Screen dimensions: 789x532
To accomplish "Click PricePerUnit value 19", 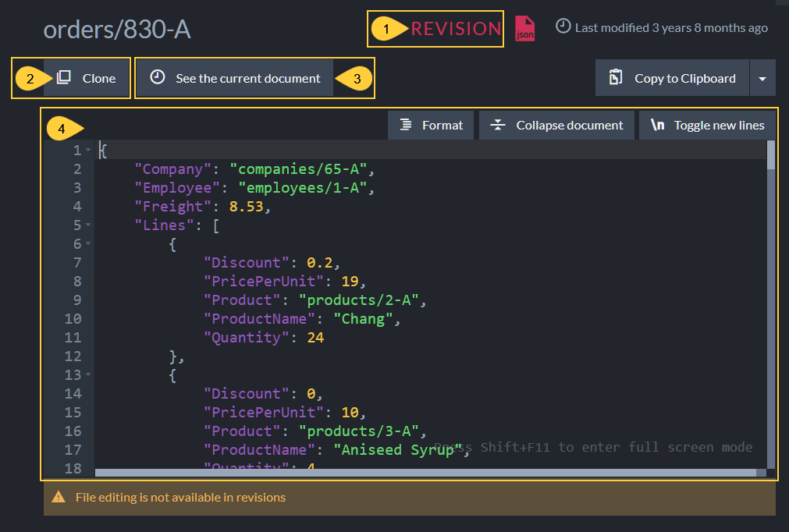I will click(x=350, y=281).
